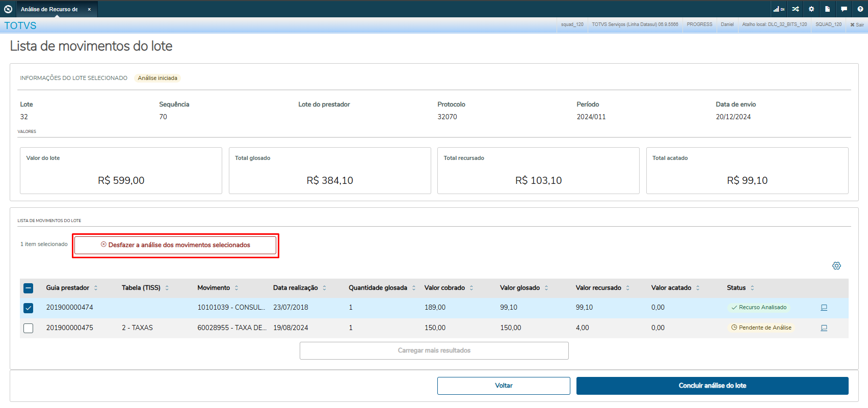Viewport: 868px width, 408px height.
Task: Click the shuffle arrows icon in header
Action: tap(795, 9)
